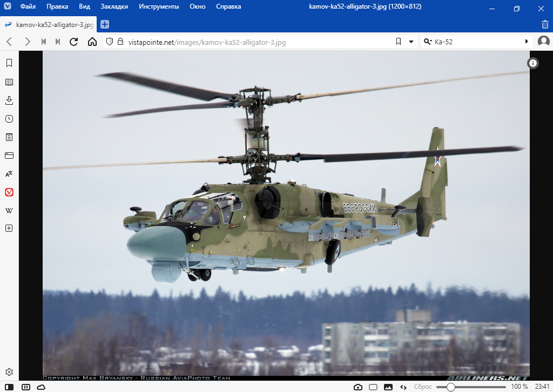Toggle images display in status bar
553x392 pixels.
point(388,387)
